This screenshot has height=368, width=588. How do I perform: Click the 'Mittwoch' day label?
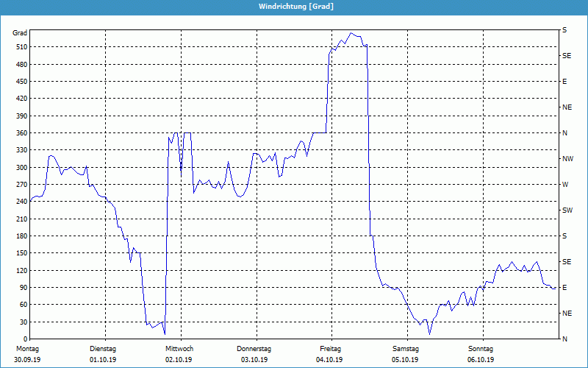[179, 349]
